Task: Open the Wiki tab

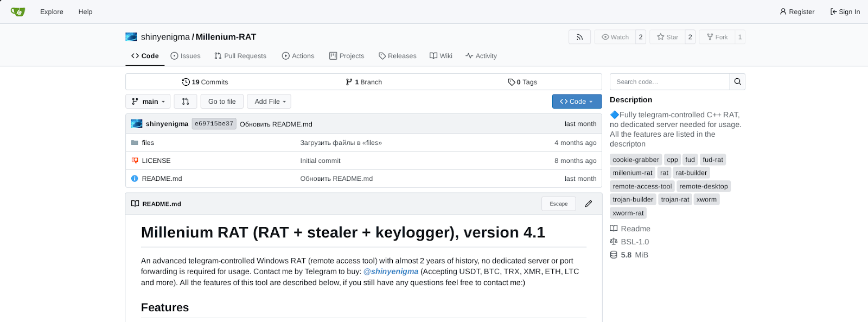Action: tap(441, 56)
